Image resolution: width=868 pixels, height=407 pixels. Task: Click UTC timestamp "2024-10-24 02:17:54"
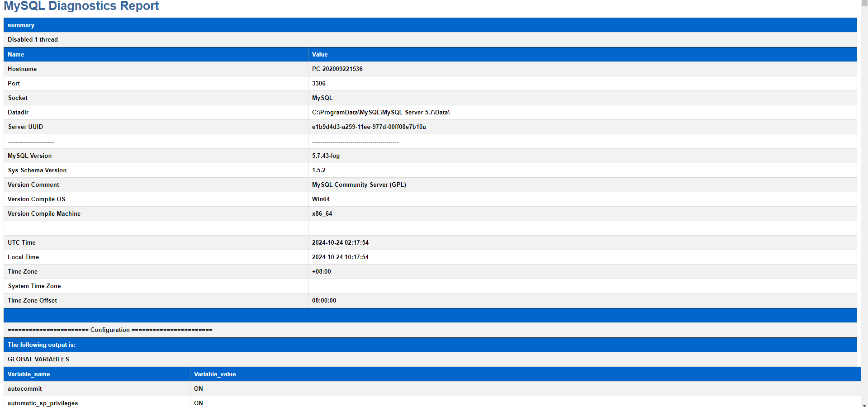(x=340, y=243)
